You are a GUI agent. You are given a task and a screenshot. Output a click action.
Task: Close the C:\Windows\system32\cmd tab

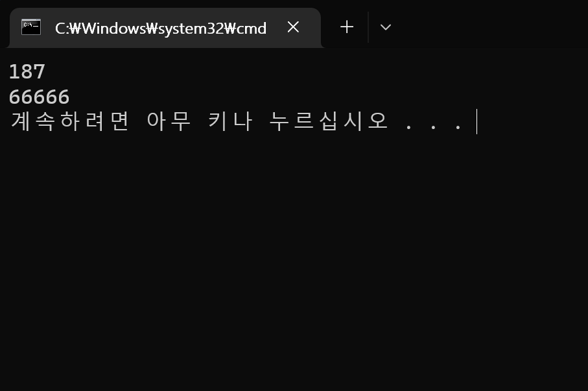click(293, 27)
